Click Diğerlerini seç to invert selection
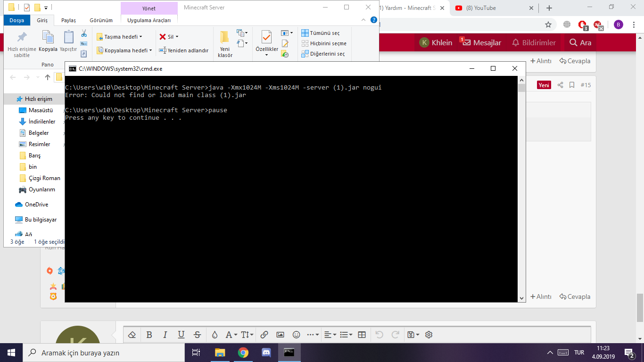The width and height of the screenshot is (644, 362). coord(323,54)
